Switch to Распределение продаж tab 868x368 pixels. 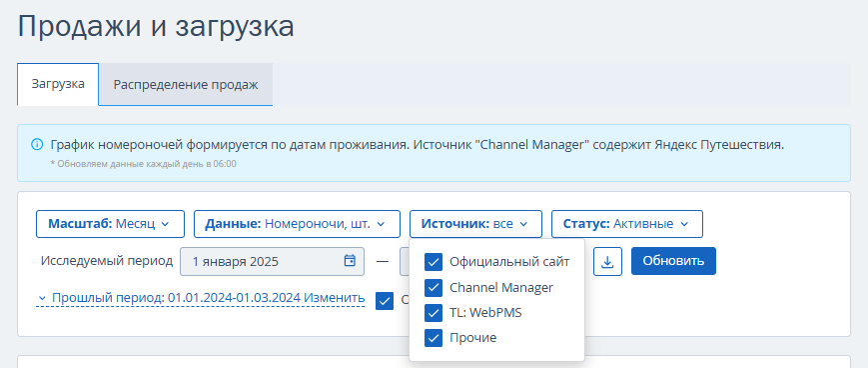(x=186, y=85)
